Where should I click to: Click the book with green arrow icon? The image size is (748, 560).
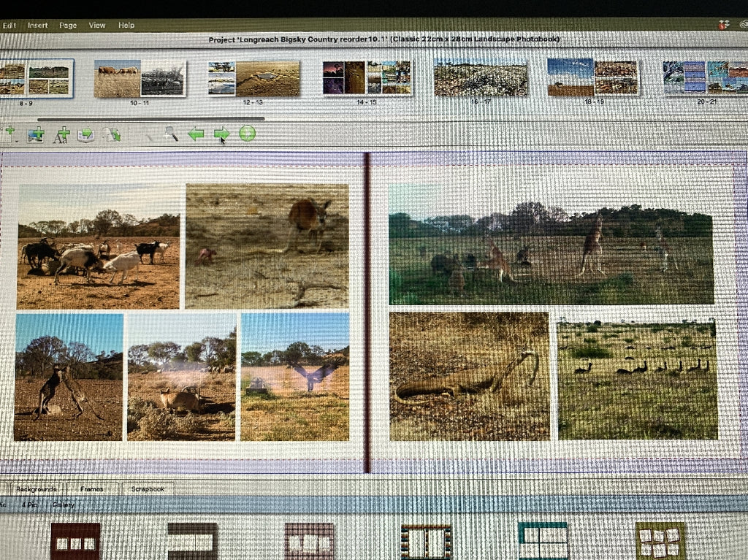click(86, 134)
